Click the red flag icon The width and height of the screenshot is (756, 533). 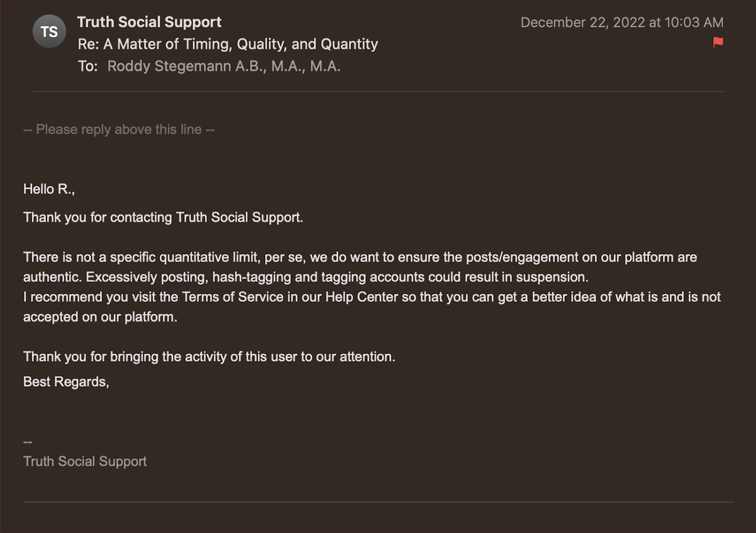[718, 43]
